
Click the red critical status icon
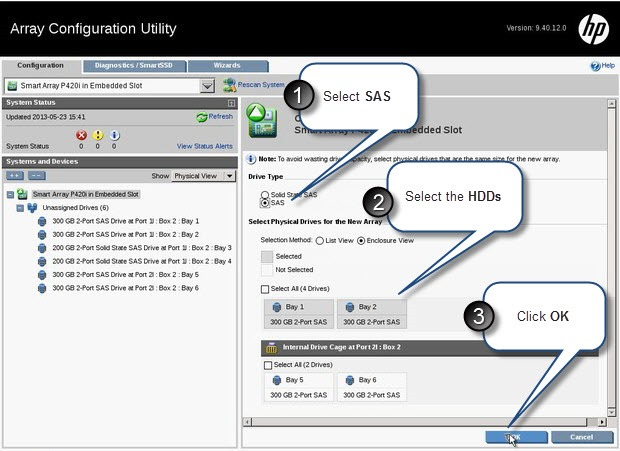click(81, 135)
